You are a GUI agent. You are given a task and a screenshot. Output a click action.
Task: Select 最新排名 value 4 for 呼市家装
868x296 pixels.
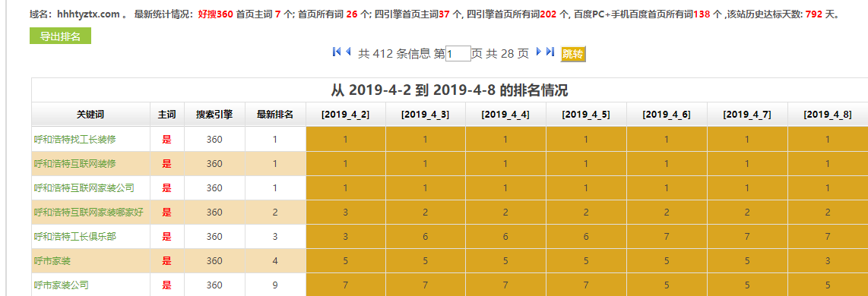point(275,261)
